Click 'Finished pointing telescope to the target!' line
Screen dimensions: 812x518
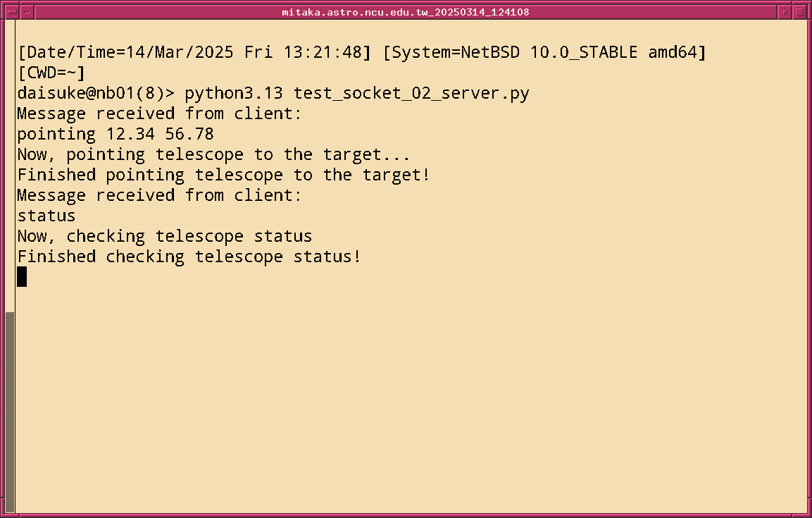pyautogui.click(x=223, y=175)
